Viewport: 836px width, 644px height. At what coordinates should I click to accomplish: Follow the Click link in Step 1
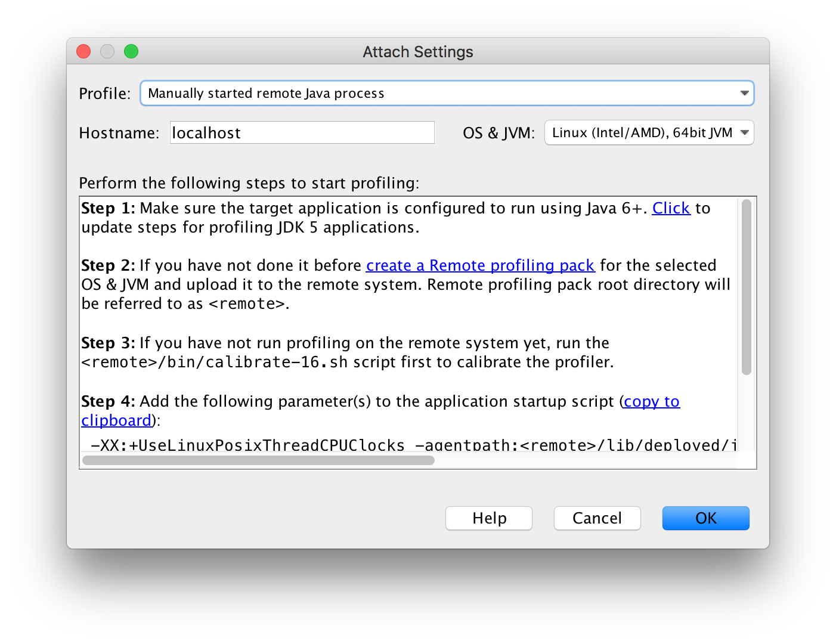click(x=671, y=208)
